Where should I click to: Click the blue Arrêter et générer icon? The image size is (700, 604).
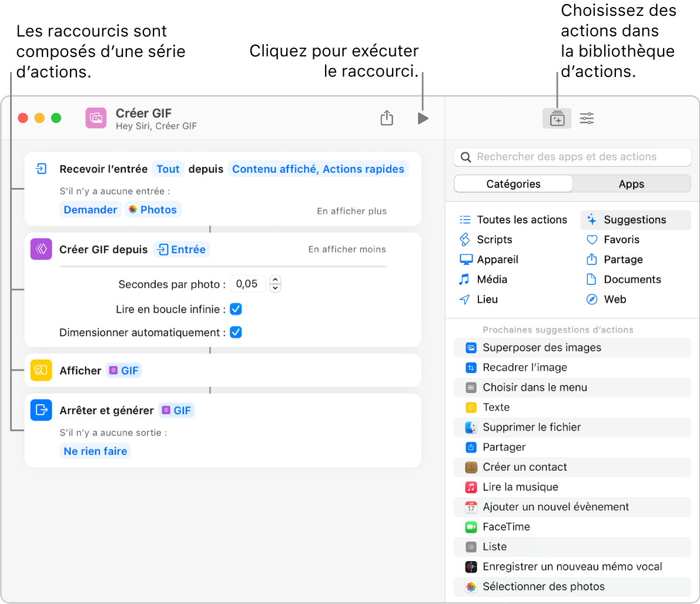point(41,410)
